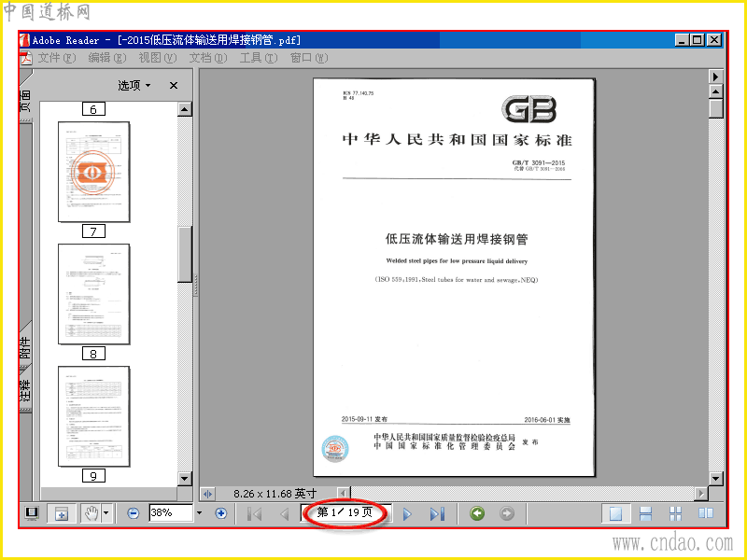Go to the previous page

point(285,514)
